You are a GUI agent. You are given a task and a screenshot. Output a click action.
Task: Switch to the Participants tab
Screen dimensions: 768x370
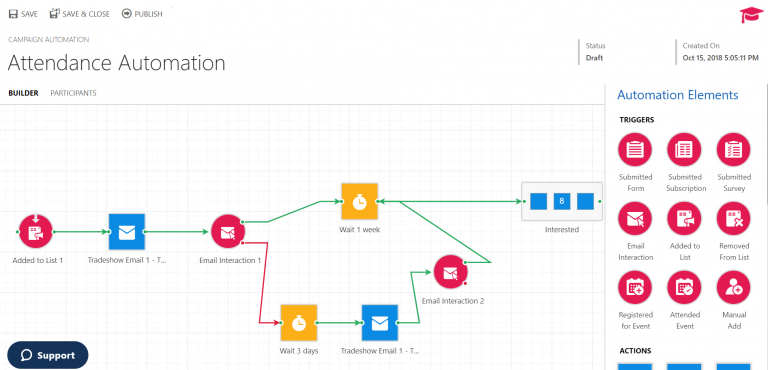coord(73,93)
